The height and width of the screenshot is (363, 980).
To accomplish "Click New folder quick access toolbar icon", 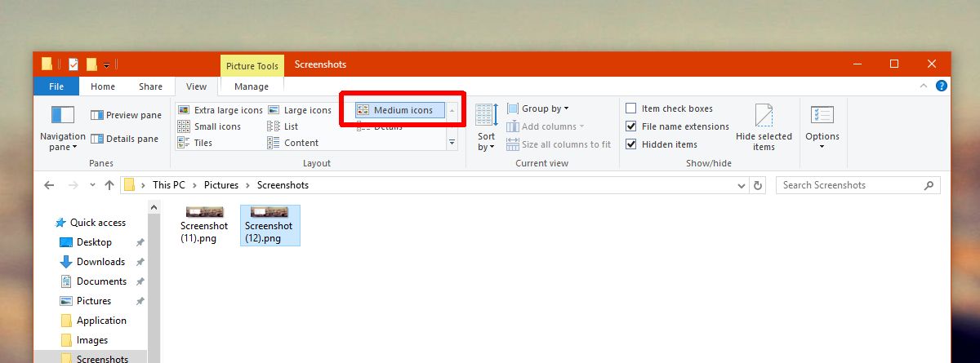I will click(91, 64).
